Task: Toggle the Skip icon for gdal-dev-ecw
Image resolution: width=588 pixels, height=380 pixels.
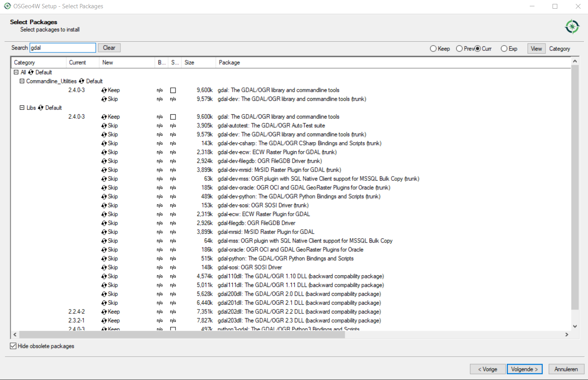Action: pyautogui.click(x=104, y=152)
